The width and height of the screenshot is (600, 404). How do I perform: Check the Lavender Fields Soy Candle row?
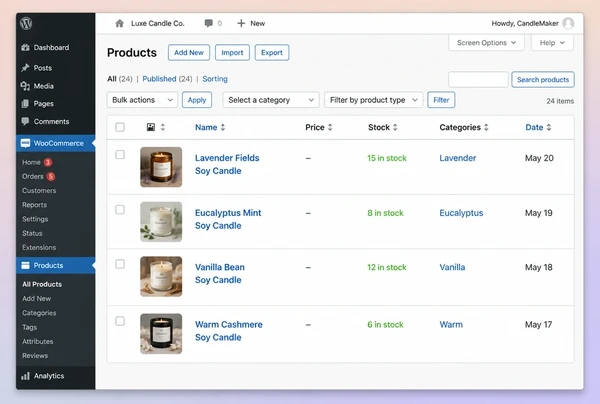[120, 155]
